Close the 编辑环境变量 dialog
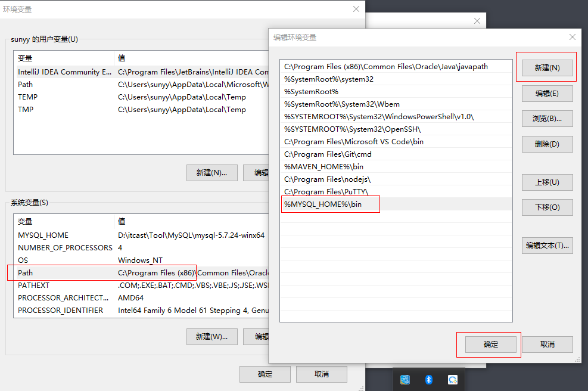The width and height of the screenshot is (588, 391). pos(572,37)
